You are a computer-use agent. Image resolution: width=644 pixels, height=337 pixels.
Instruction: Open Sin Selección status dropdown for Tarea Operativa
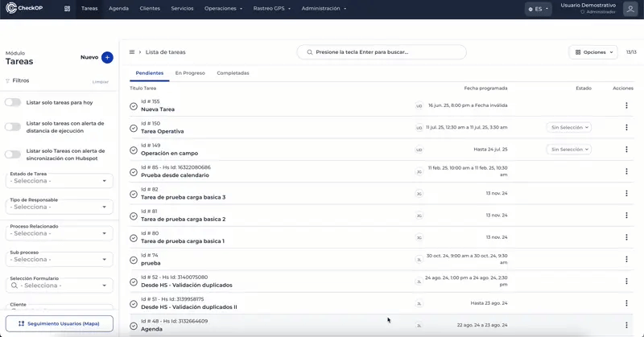click(569, 127)
